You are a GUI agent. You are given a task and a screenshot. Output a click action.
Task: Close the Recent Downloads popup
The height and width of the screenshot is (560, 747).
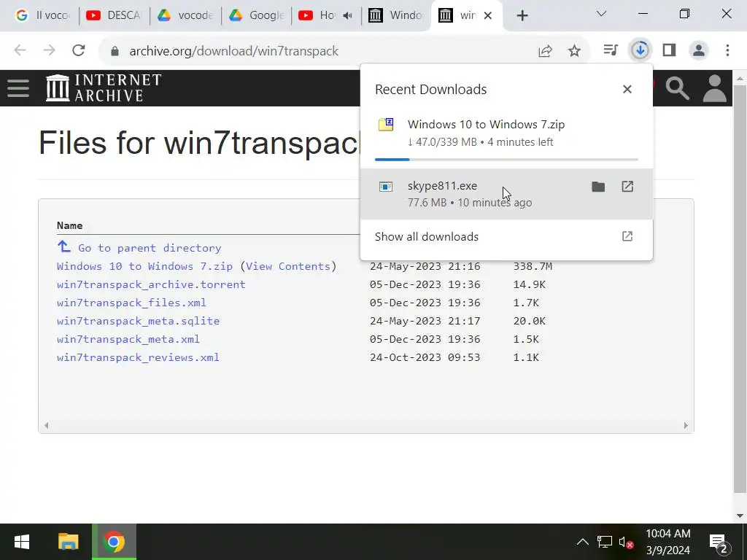(627, 89)
